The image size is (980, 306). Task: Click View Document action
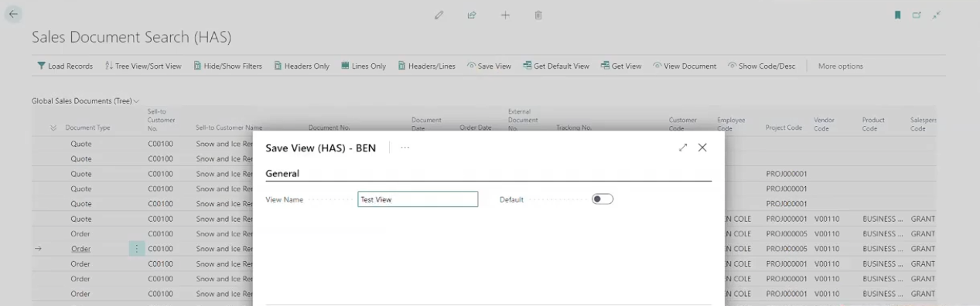point(685,66)
